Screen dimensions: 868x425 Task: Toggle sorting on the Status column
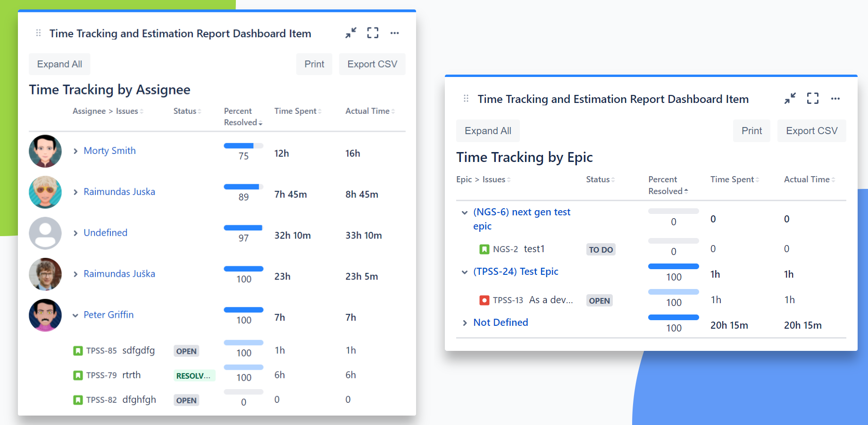coord(200,110)
